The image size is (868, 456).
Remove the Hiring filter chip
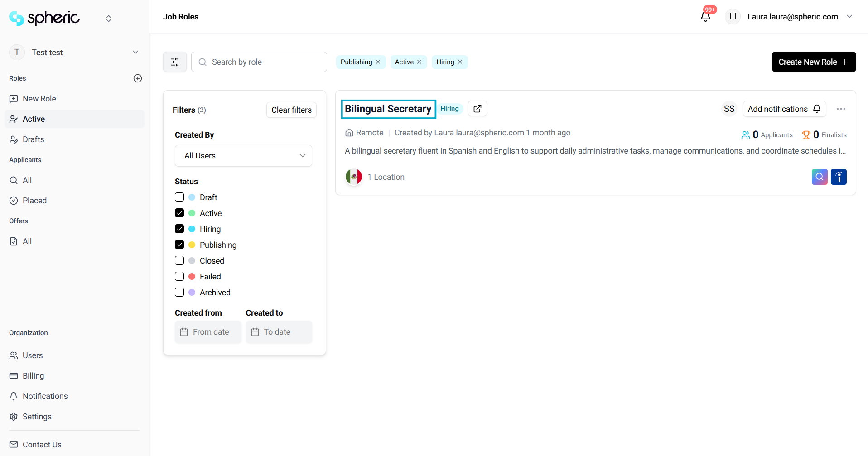460,62
